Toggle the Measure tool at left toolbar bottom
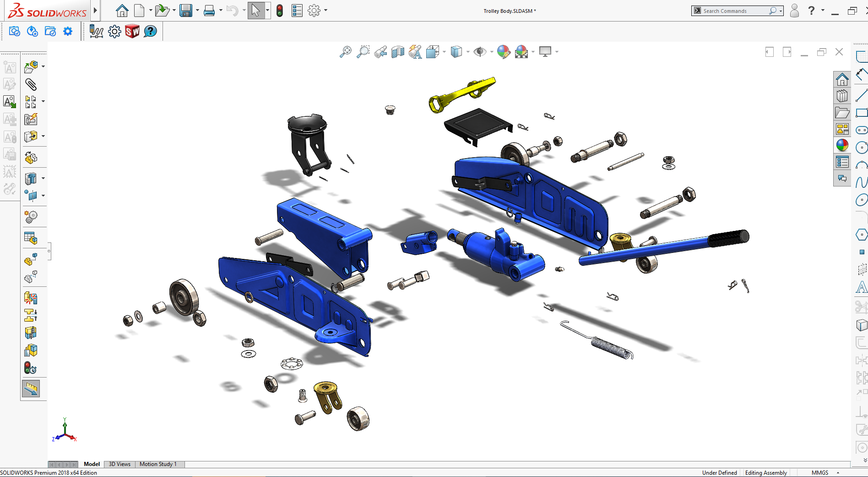The width and height of the screenshot is (868, 477). (x=31, y=389)
